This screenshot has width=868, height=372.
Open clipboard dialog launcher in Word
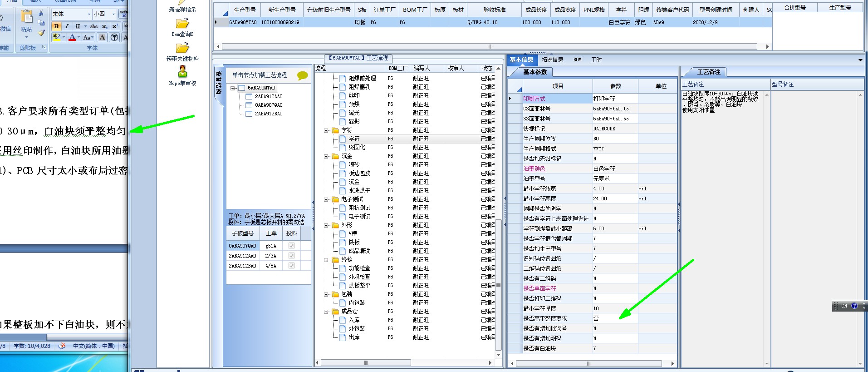point(44,47)
